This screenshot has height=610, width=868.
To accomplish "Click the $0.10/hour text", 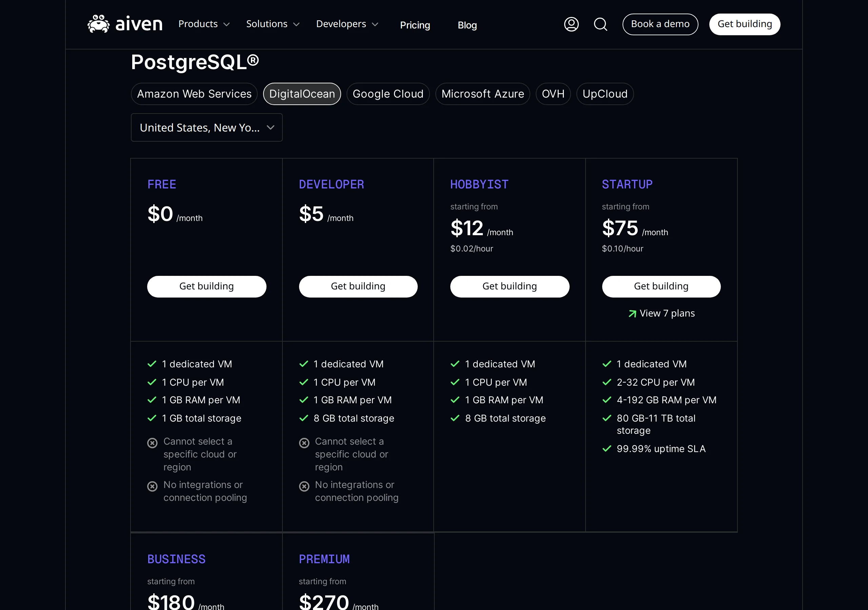I will point(623,249).
